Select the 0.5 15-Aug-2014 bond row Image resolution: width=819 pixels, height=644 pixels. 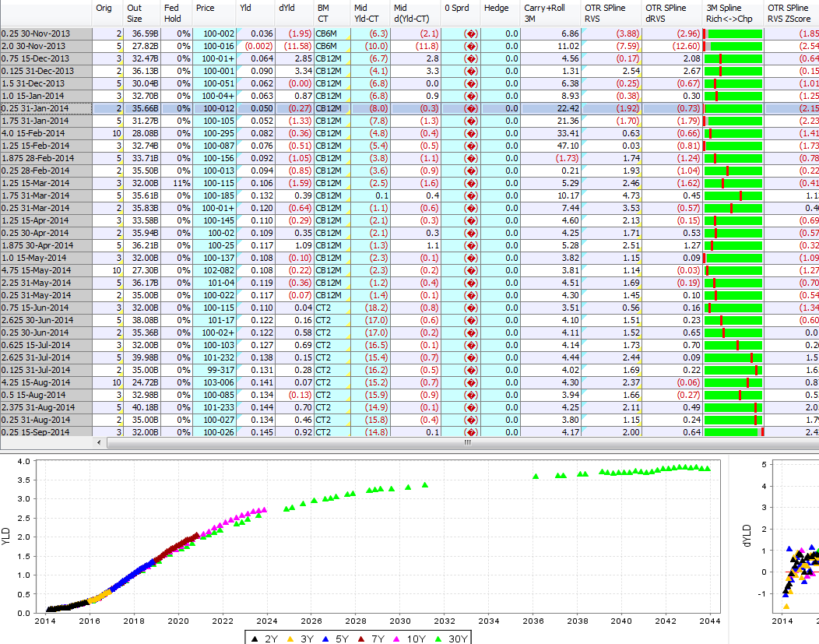click(x=47, y=395)
